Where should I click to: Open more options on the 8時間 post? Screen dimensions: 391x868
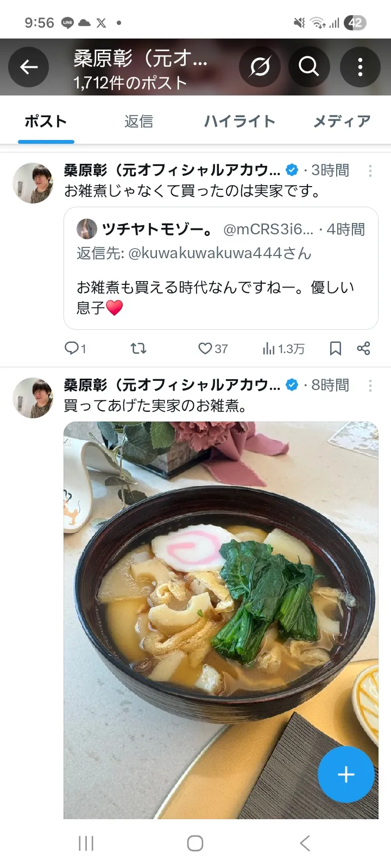tap(370, 386)
